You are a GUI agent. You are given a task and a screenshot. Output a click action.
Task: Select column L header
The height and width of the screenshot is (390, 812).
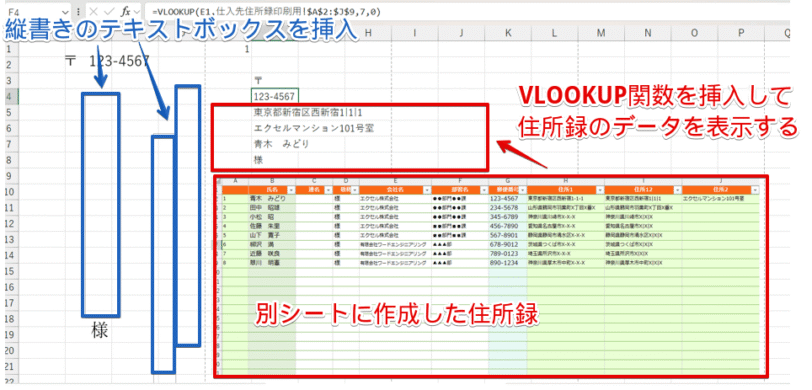tap(555, 33)
